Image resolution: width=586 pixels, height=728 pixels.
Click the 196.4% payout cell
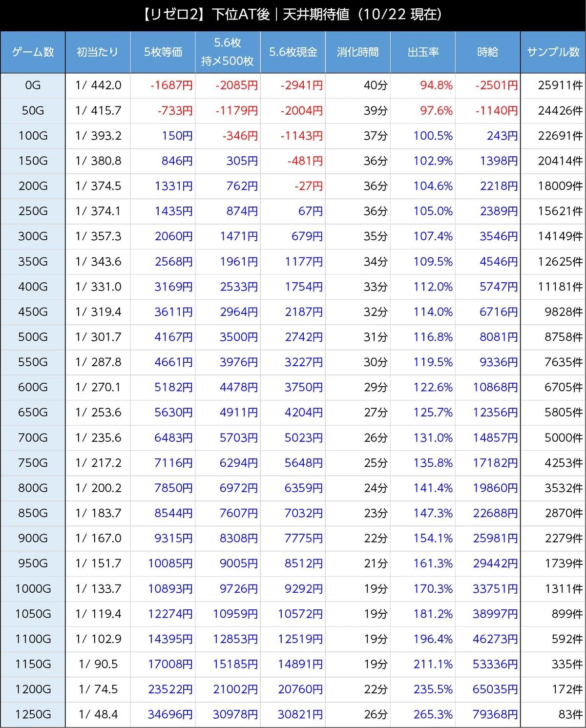tap(423, 639)
